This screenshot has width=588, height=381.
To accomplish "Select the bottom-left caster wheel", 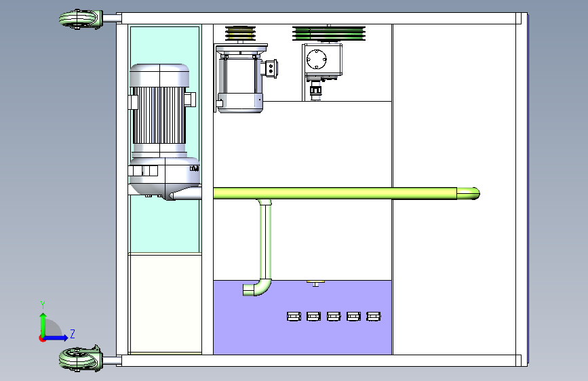I will pos(81,359).
